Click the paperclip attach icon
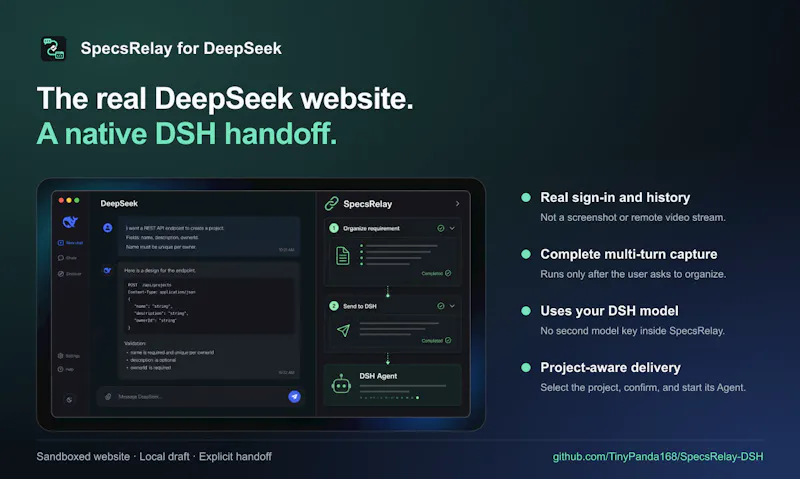This screenshot has width=800, height=479. [x=108, y=396]
